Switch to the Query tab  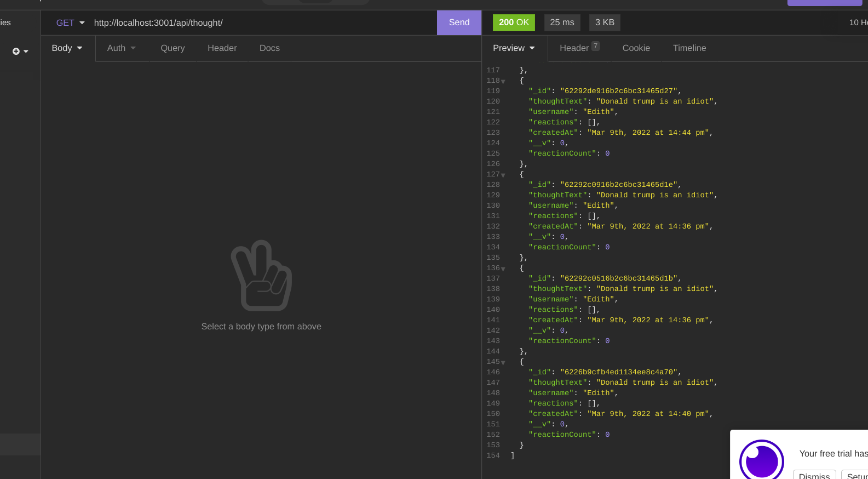coord(173,48)
